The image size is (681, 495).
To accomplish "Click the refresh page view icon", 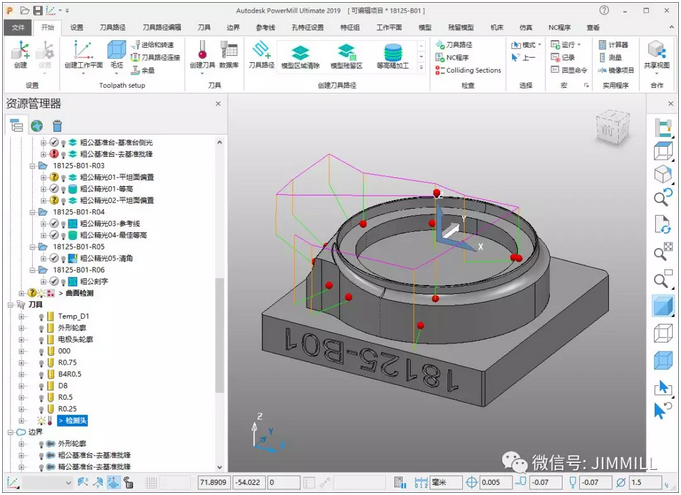I will [663, 224].
